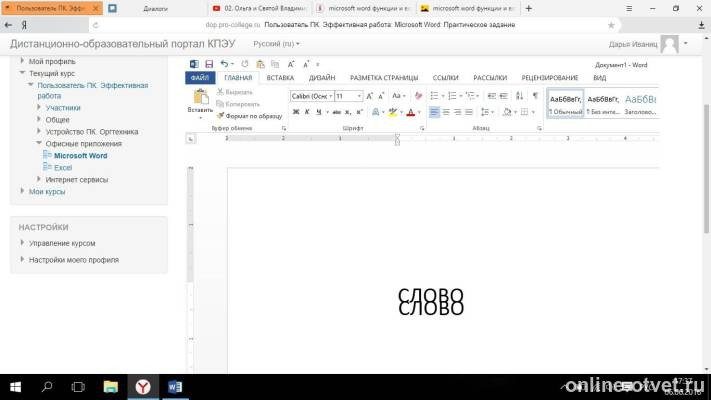Click the text effects icon in the font group
Image resolution: width=711 pixels, height=400 pixels.
tap(375, 112)
